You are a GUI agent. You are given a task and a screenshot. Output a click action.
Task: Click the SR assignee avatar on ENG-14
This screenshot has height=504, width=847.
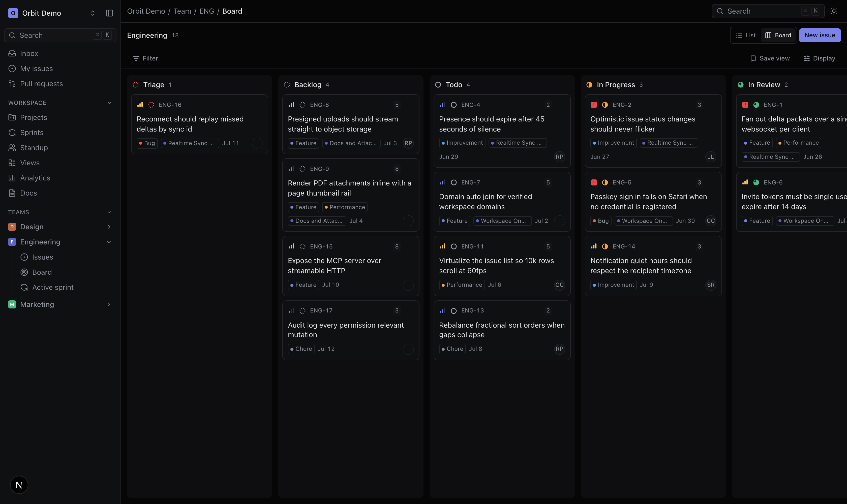tap(710, 285)
